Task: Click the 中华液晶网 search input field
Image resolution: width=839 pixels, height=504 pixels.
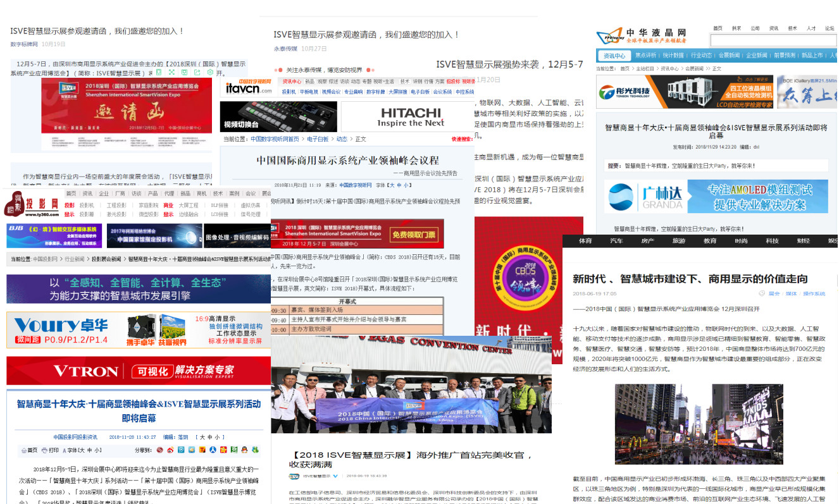Action: [772, 40]
